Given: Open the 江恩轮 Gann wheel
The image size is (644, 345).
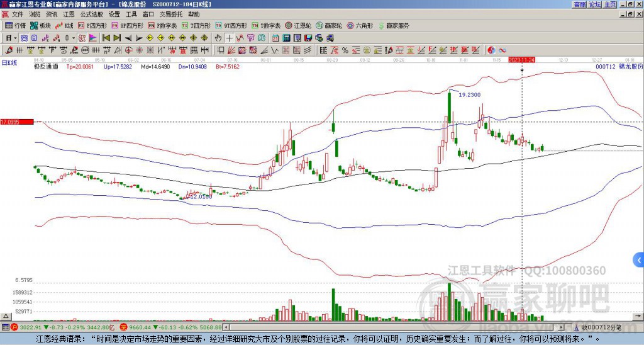Looking at the screenshot, I should click(298, 25).
